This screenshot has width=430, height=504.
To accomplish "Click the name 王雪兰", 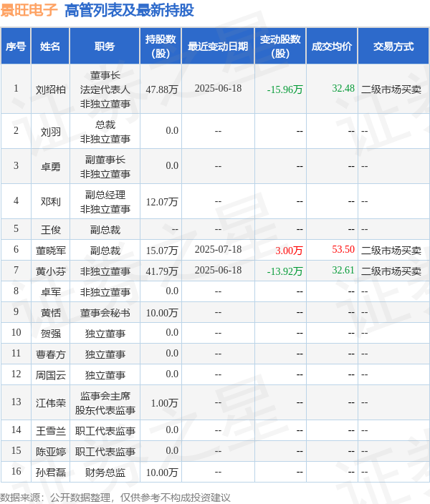I will [x=51, y=431].
